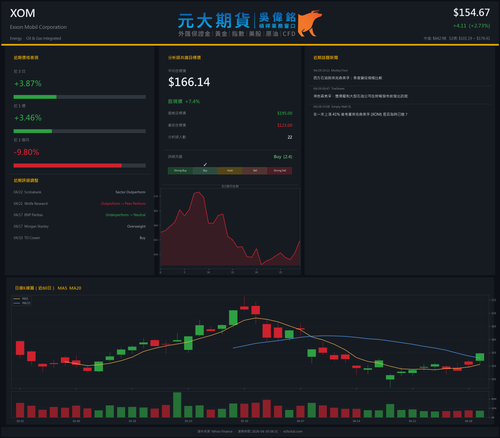Click the XOM ticker symbol
This screenshot has width=500, height=438.
click(x=22, y=13)
